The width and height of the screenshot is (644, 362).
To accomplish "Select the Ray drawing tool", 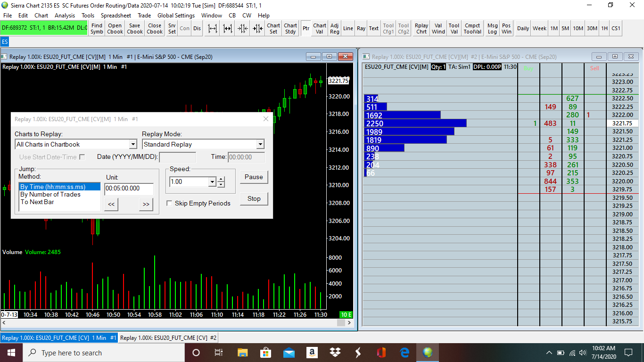I will pyautogui.click(x=361, y=28).
